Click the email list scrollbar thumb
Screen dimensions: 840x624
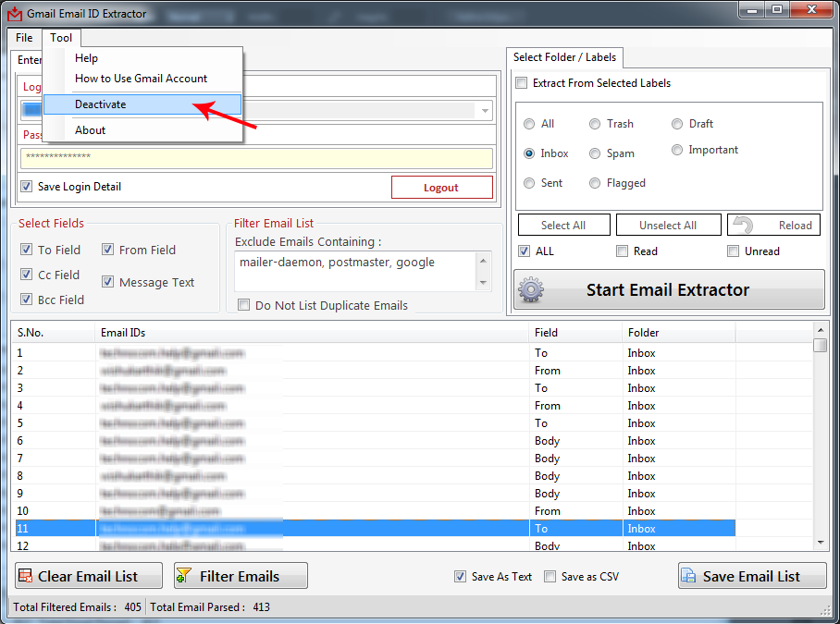point(820,345)
